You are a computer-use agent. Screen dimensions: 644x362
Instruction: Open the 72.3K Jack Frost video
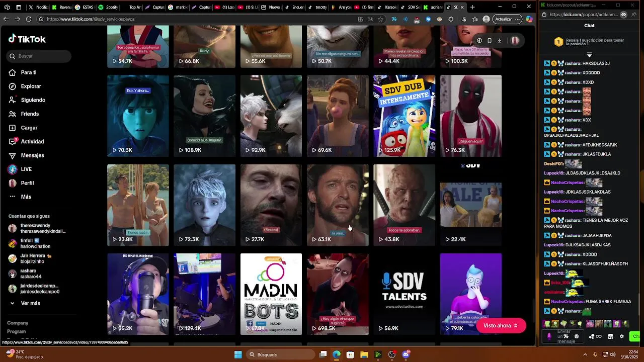tap(204, 205)
